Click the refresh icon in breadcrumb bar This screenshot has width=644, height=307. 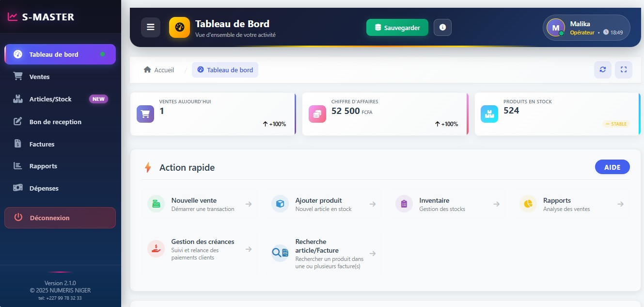click(x=602, y=70)
